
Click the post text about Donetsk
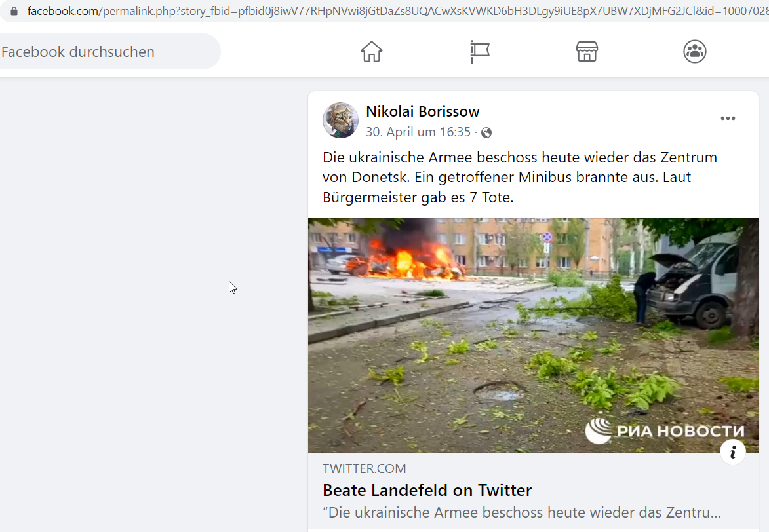(520, 178)
